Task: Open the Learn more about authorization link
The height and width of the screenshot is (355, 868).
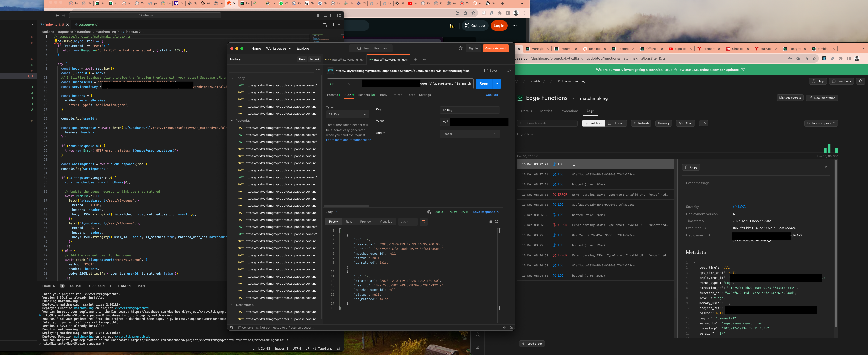Action: click(x=348, y=140)
